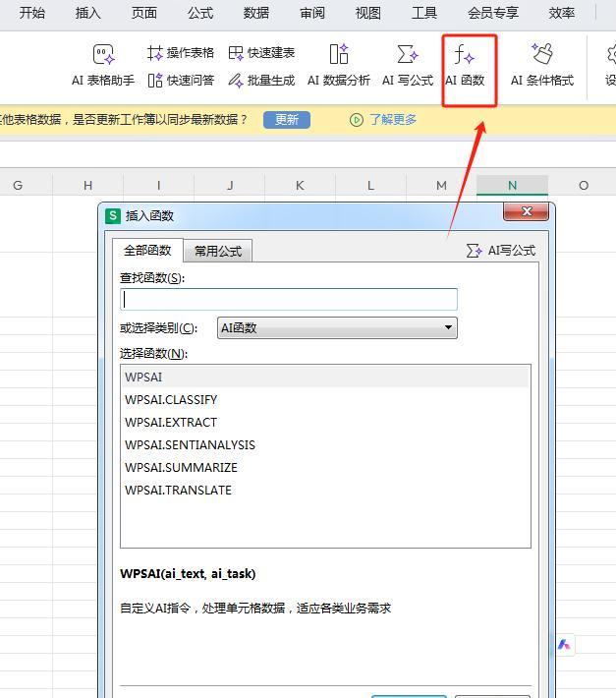Select column L header
The width and height of the screenshot is (616, 698).
click(x=370, y=185)
